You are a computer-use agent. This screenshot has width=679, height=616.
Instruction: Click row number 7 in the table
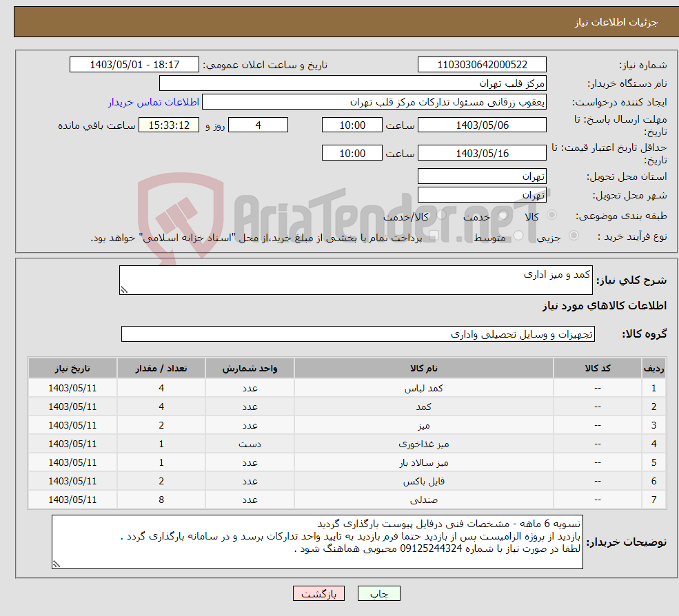click(x=654, y=500)
